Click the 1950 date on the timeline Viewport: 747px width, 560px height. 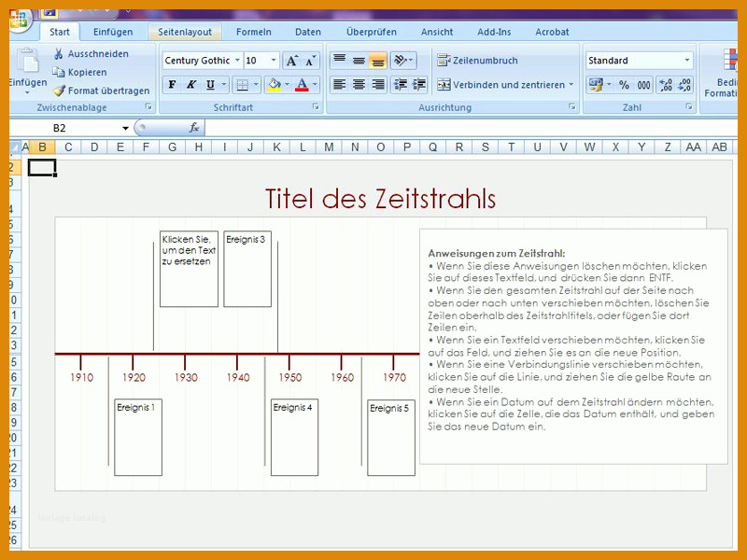pyautogui.click(x=290, y=378)
